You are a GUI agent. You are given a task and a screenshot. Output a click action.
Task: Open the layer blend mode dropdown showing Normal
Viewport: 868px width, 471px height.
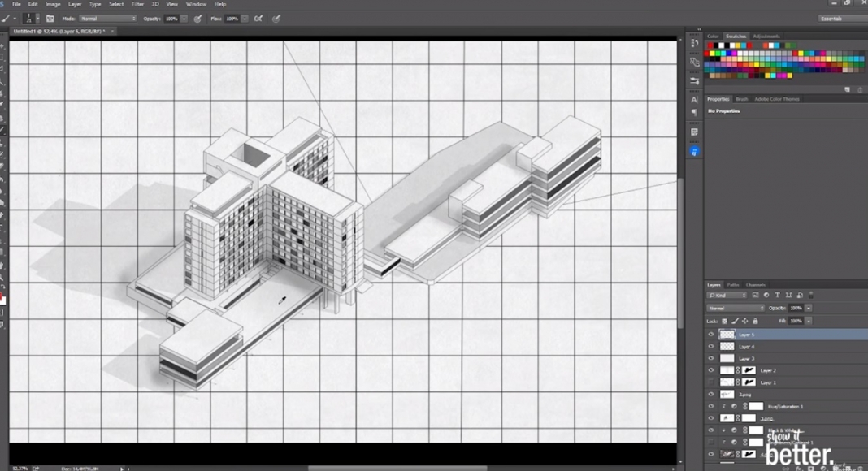click(x=736, y=308)
